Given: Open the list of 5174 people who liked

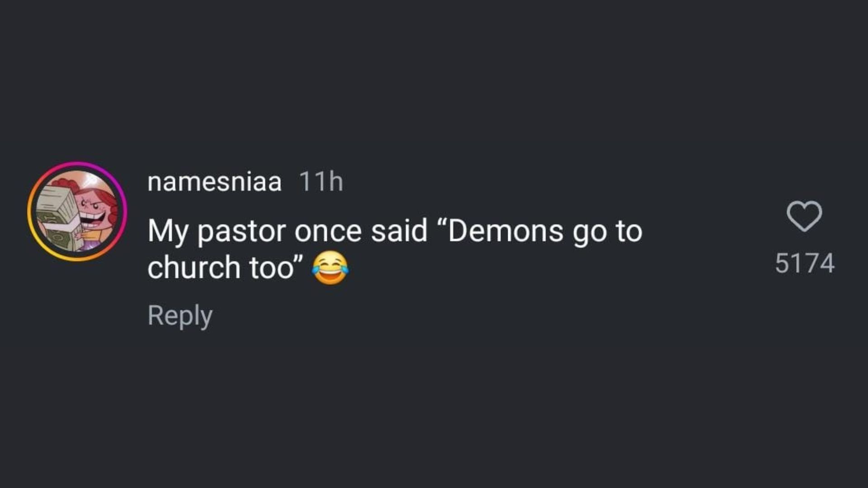Looking at the screenshot, I should [804, 263].
